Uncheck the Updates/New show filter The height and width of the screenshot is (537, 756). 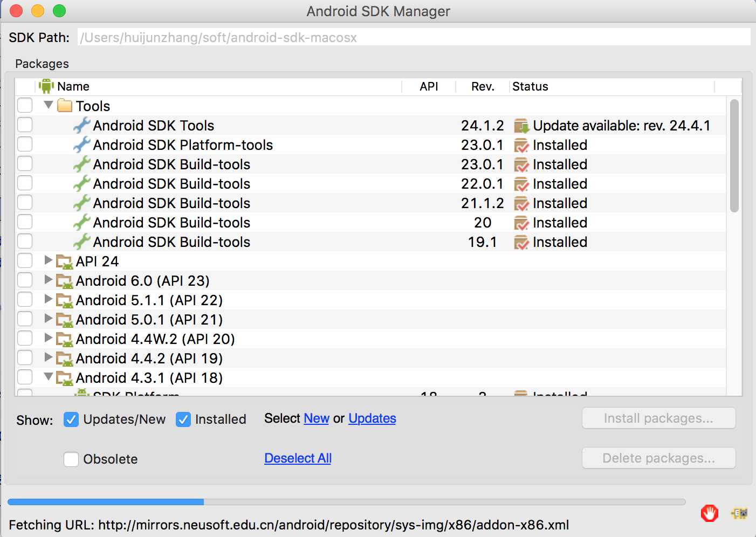pyautogui.click(x=71, y=419)
